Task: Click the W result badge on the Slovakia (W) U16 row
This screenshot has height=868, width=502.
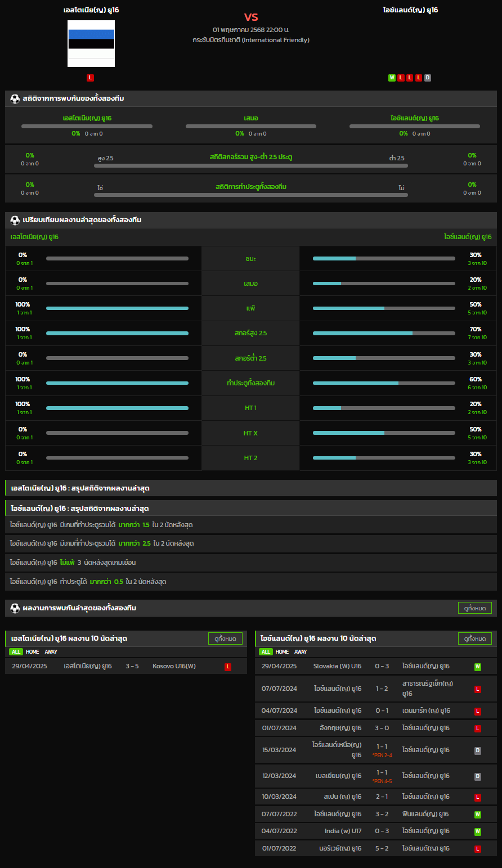Action: (478, 667)
